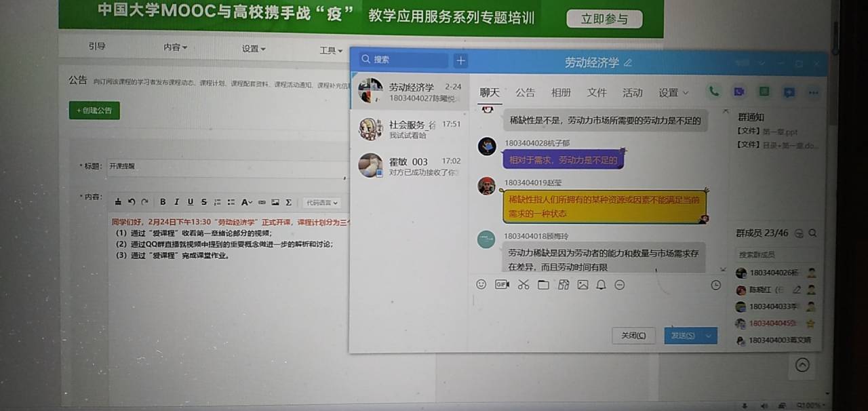The image size is (868, 411).
Task: Toggle bold formatting in the editor
Action: (163, 202)
